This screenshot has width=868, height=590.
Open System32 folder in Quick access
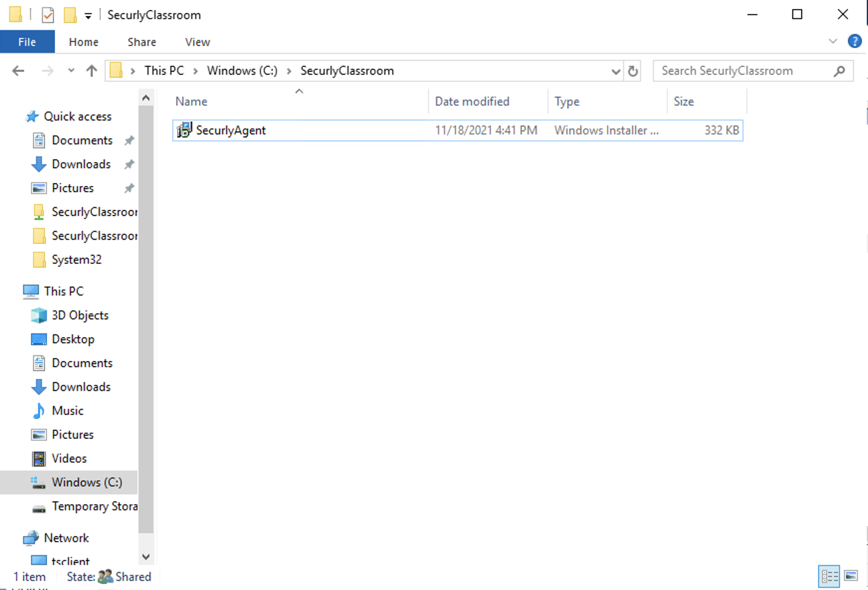pos(77,260)
